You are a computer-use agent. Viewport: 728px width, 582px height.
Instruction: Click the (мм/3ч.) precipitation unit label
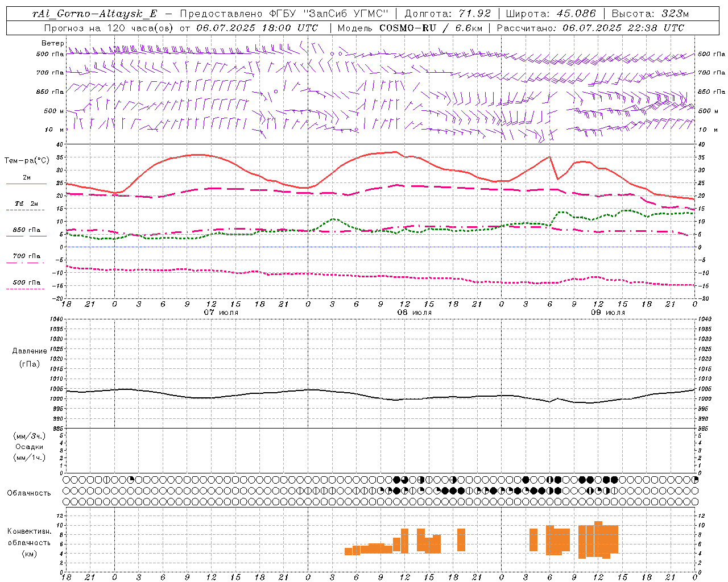[30, 436]
